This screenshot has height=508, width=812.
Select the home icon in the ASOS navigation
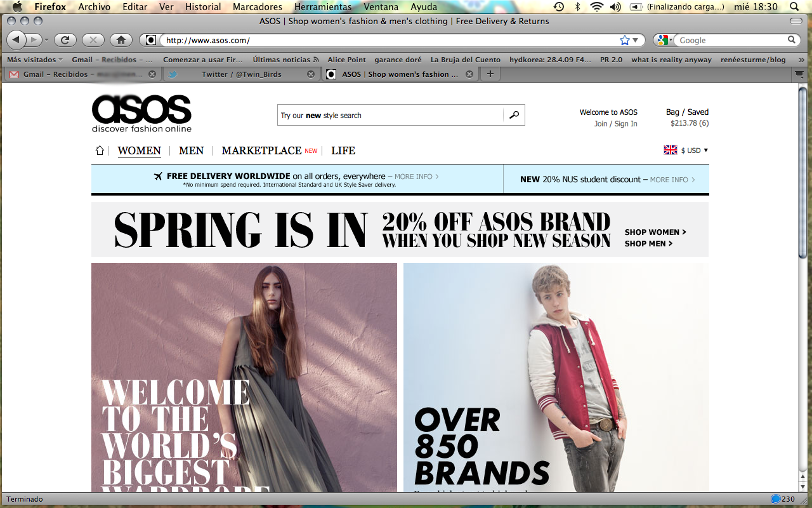[99, 150]
